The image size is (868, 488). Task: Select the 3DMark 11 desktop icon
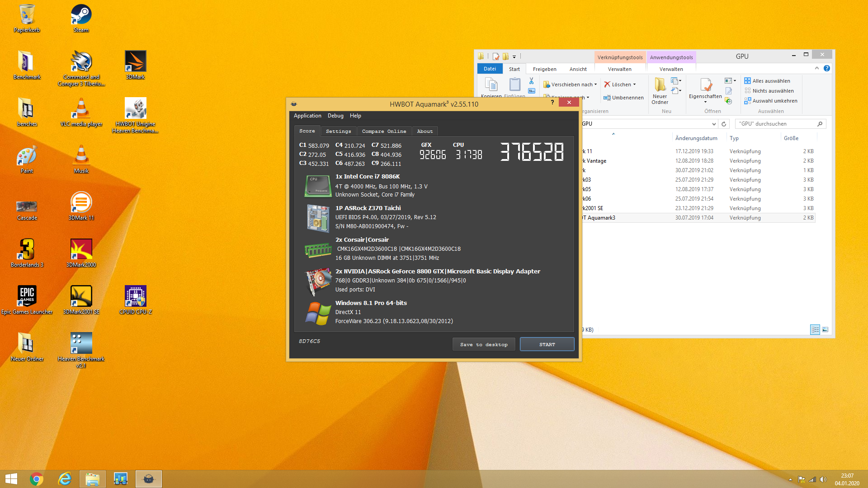pos(81,206)
